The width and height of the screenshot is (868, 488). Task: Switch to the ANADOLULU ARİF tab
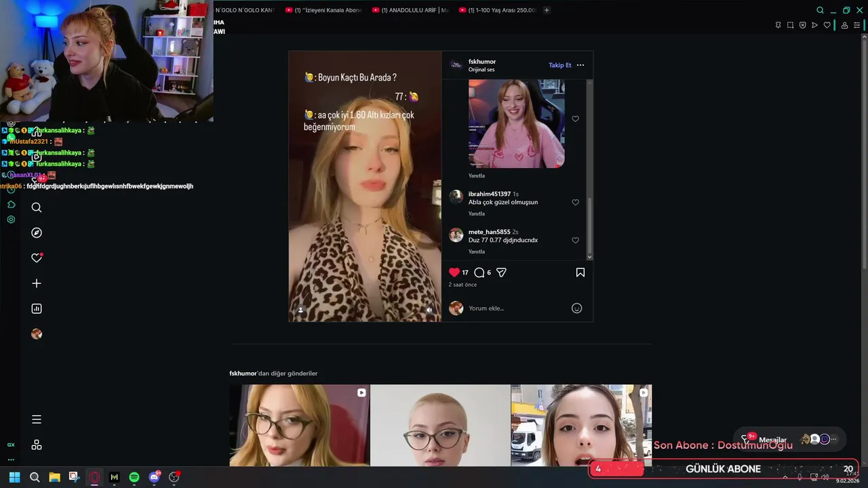[411, 10]
